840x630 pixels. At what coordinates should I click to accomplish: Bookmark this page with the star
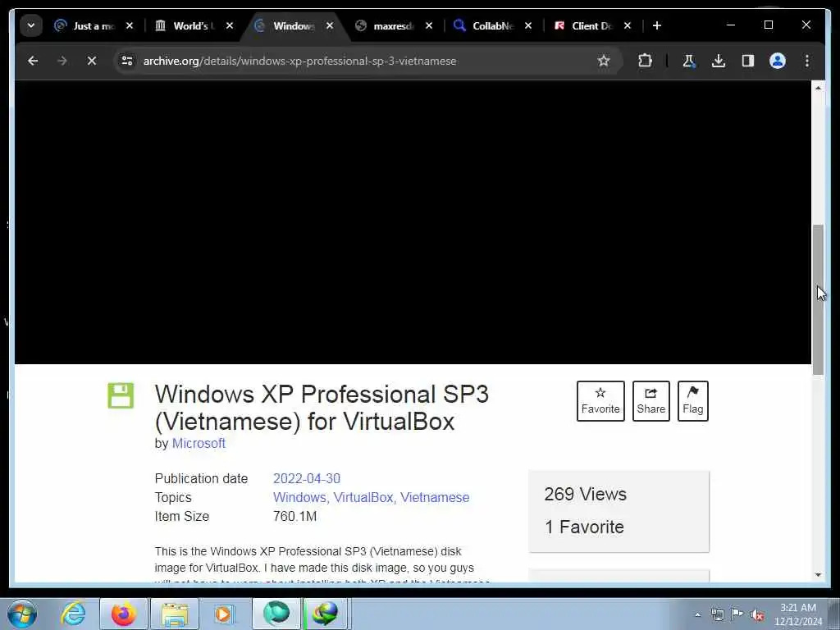[x=604, y=61]
